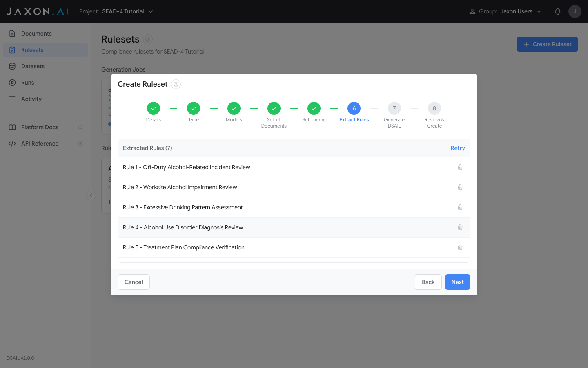Click the Activity list icon

(x=13, y=99)
